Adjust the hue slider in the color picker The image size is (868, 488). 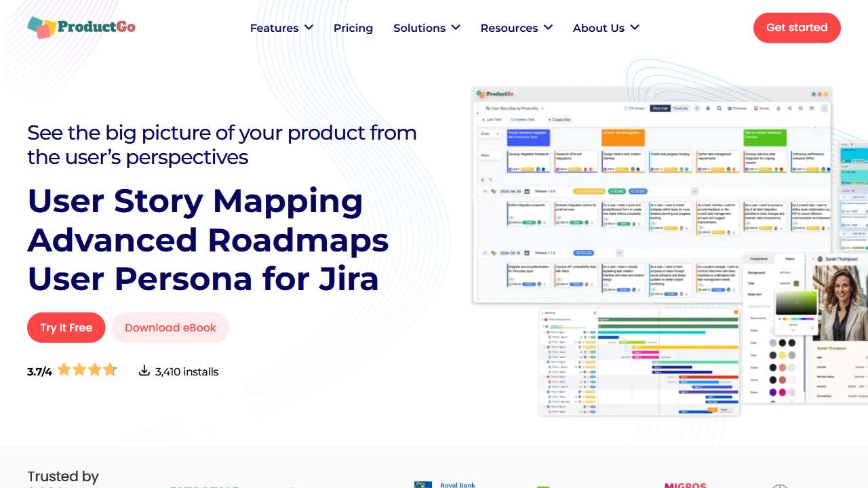point(797,319)
